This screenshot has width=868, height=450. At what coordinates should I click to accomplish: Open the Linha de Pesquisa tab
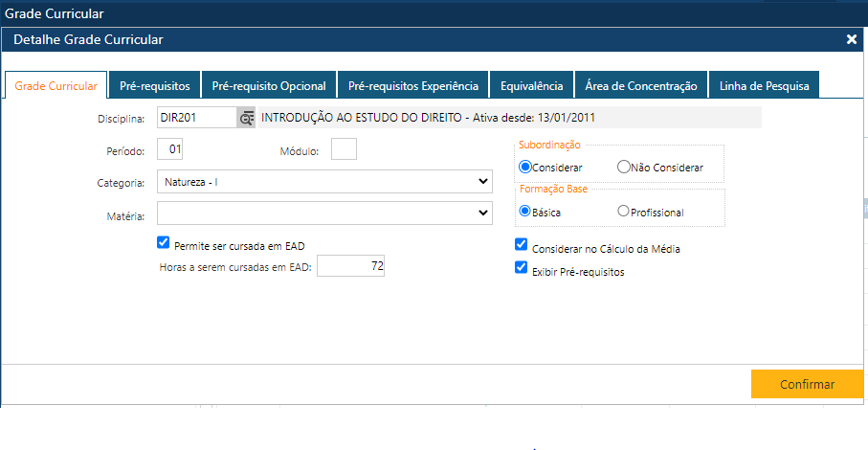click(765, 86)
